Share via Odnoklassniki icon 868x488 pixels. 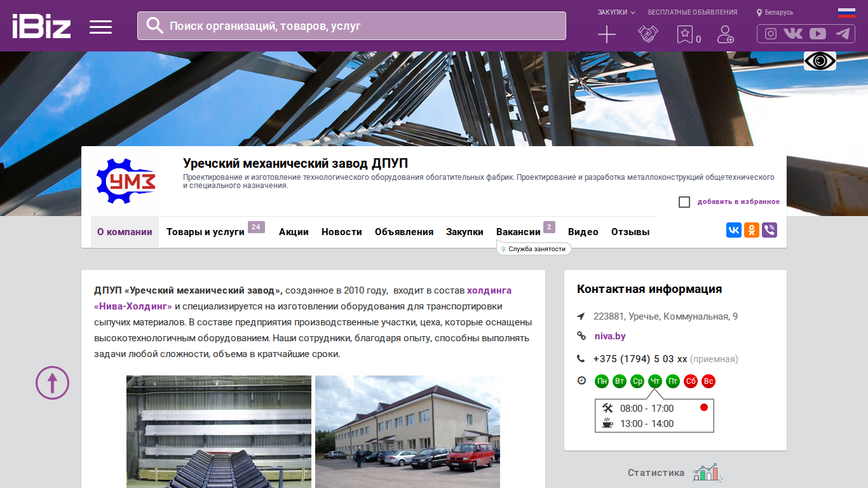pyautogui.click(x=752, y=230)
